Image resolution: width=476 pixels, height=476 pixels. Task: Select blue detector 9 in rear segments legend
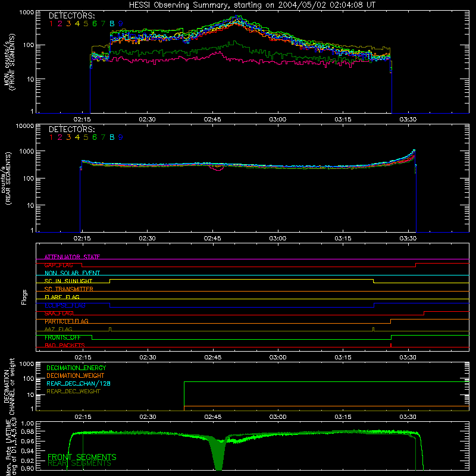point(121,137)
